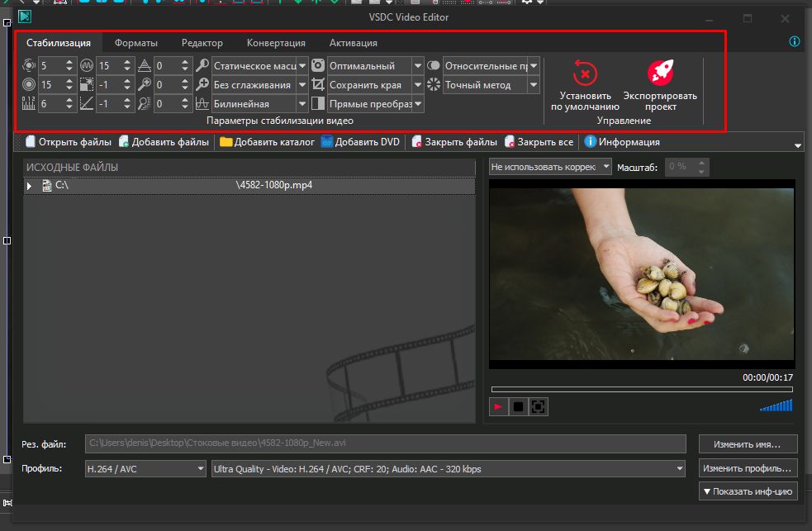Image resolution: width=812 pixels, height=531 pixels.
Task: Click Установить по умолчанию reset icon
Action: click(585, 73)
